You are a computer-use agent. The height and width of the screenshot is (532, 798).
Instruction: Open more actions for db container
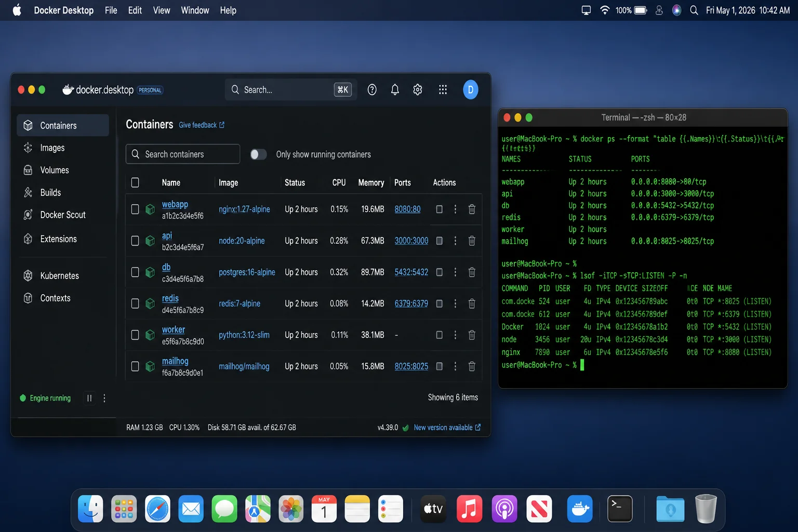tap(455, 272)
